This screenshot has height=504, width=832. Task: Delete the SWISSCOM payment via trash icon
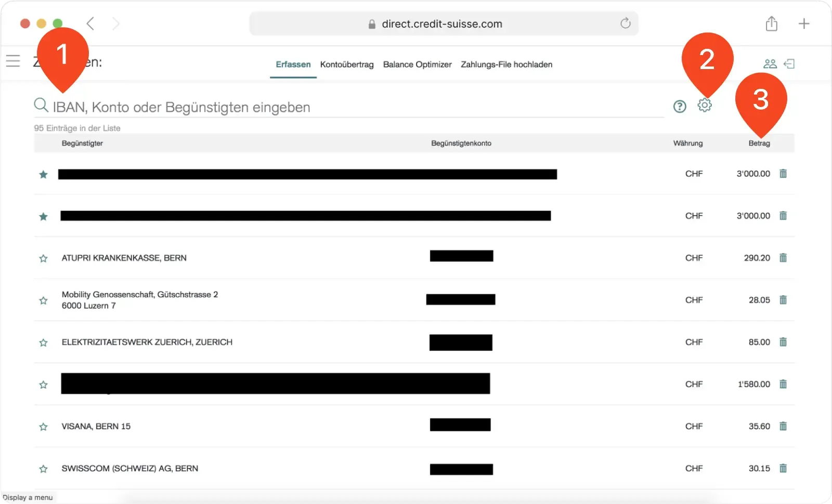click(x=783, y=468)
